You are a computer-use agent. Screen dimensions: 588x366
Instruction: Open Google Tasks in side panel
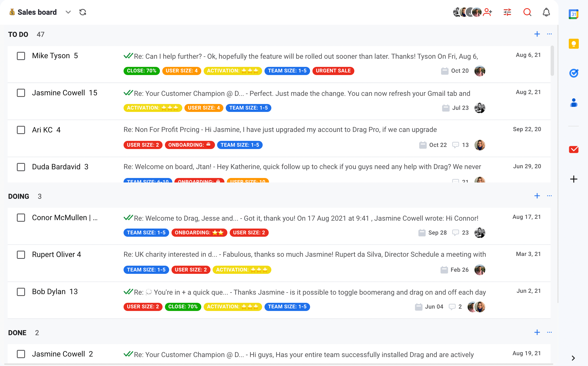point(574,73)
